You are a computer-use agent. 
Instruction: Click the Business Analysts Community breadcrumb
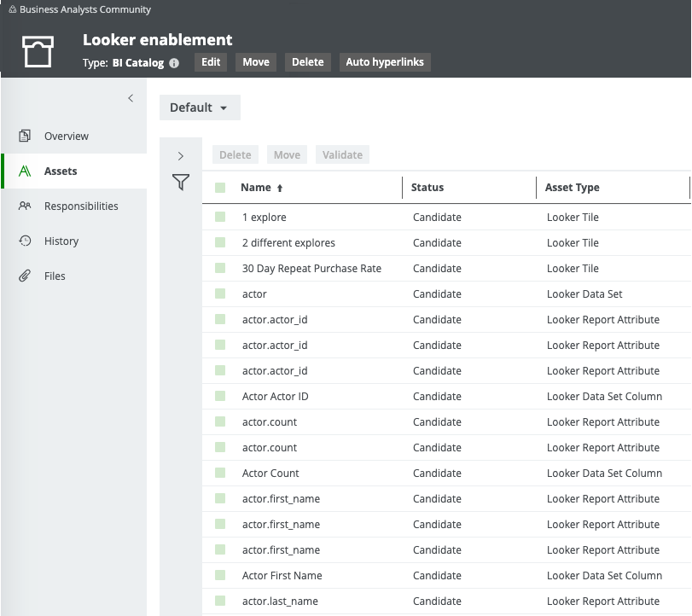coord(84,9)
